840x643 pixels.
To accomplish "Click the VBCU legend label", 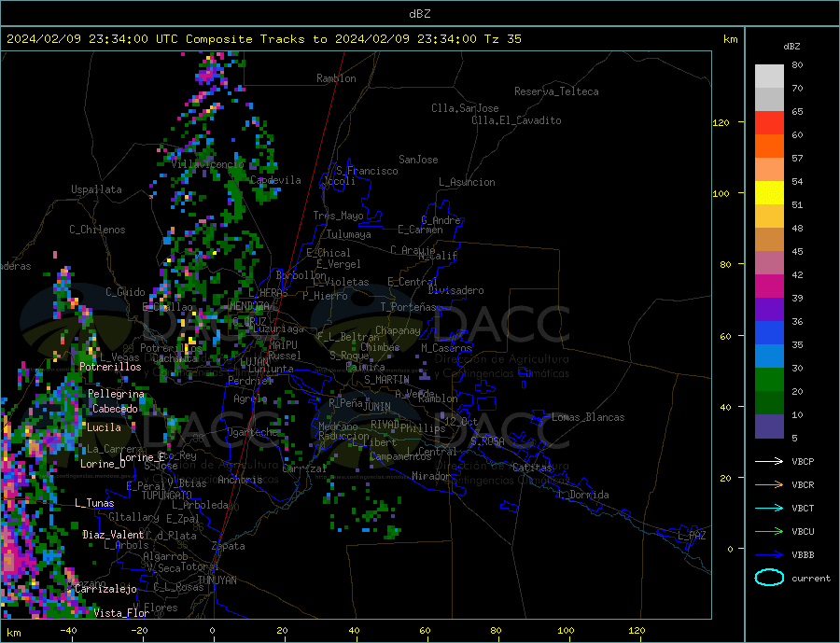I will click(803, 532).
